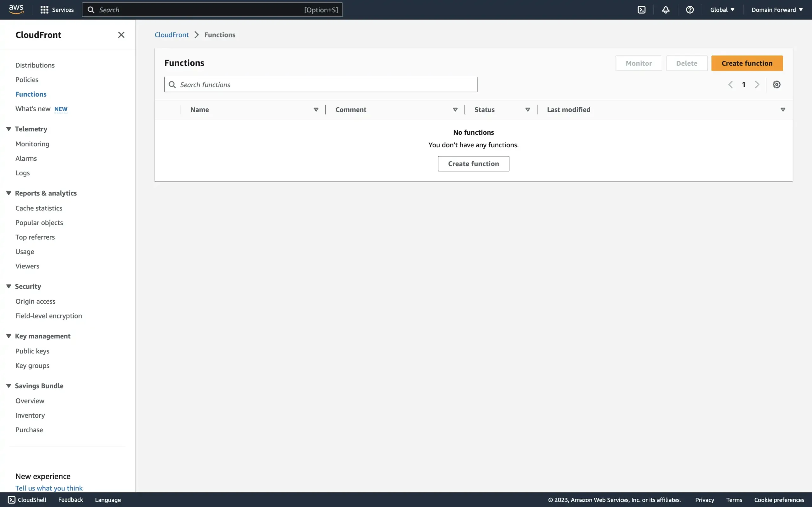Click the orange Create function button
The width and height of the screenshot is (812, 507).
click(x=747, y=63)
